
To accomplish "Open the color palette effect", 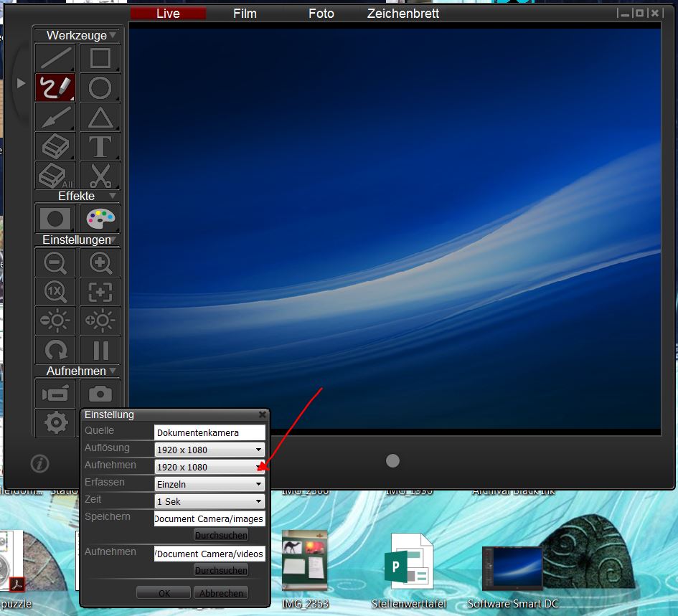I will tap(100, 218).
